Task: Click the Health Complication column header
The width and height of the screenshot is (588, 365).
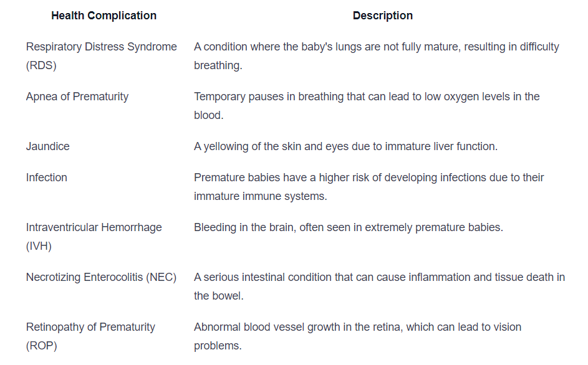Action: pyautogui.click(x=104, y=16)
